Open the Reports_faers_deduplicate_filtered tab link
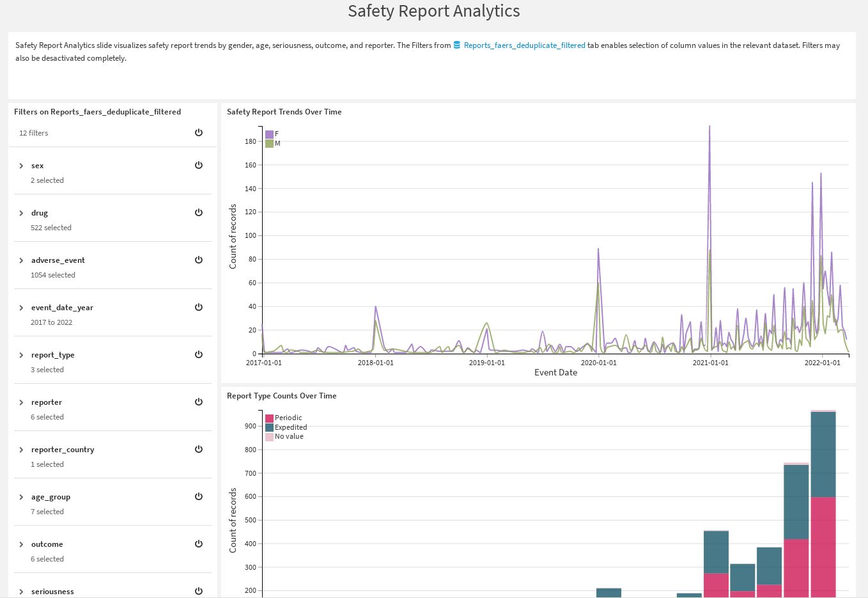This screenshot has width=868, height=598. pos(524,45)
